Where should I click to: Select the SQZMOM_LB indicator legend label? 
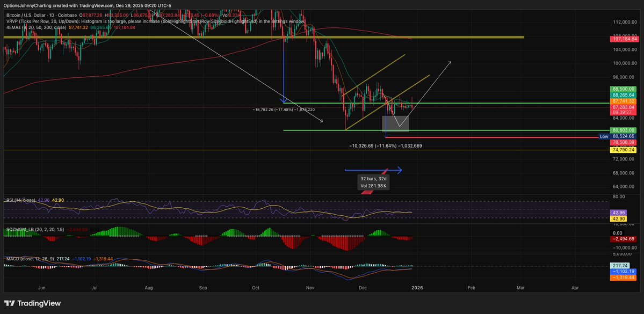[x=34, y=229]
